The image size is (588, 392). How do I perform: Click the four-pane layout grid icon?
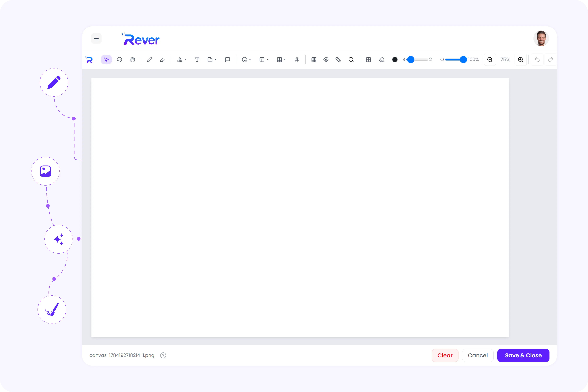click(368, 59)
